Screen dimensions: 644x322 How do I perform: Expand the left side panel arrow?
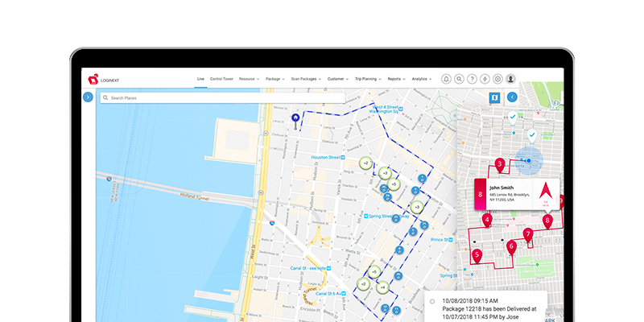click(88, 97)
